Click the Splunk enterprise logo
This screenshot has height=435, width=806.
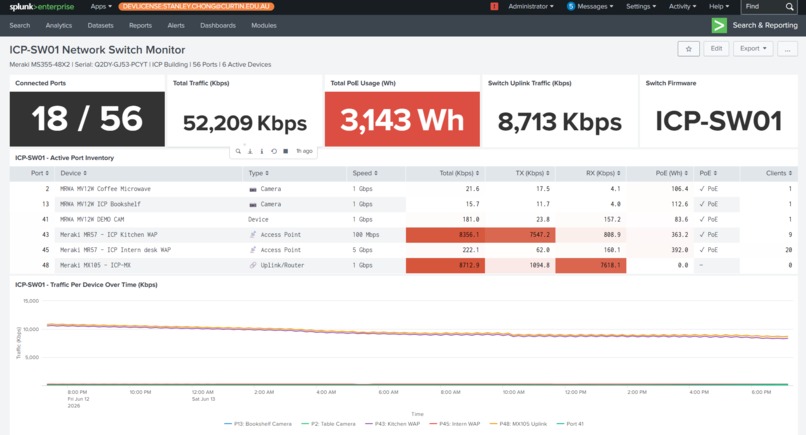[x=42, y=7]
